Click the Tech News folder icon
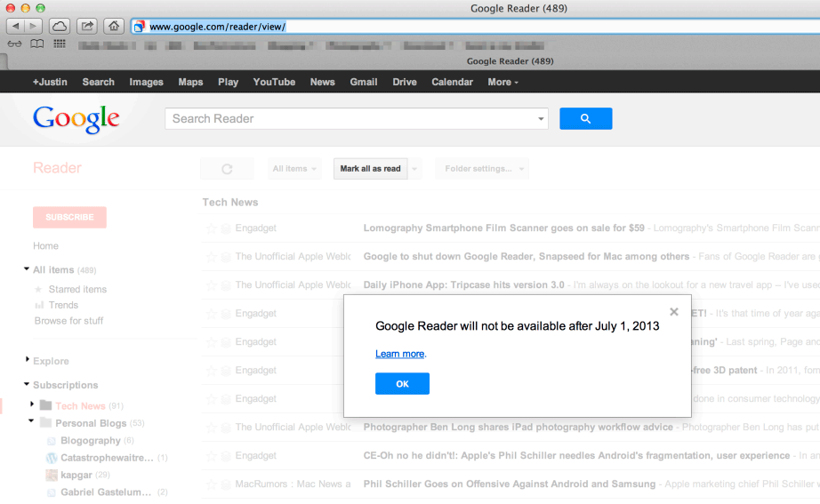 coord(46,405)
